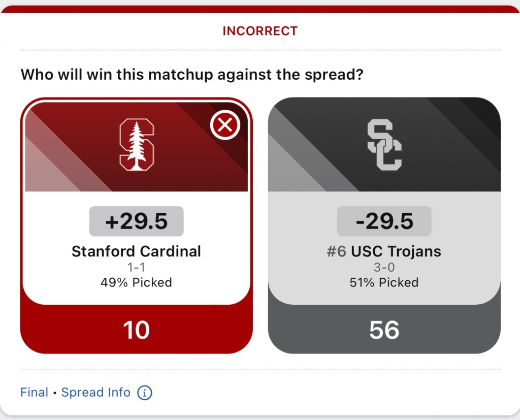Screen dimensions: 520x420
Task: Click the 51% Picked USC label
Action: [x=384, y=282]
